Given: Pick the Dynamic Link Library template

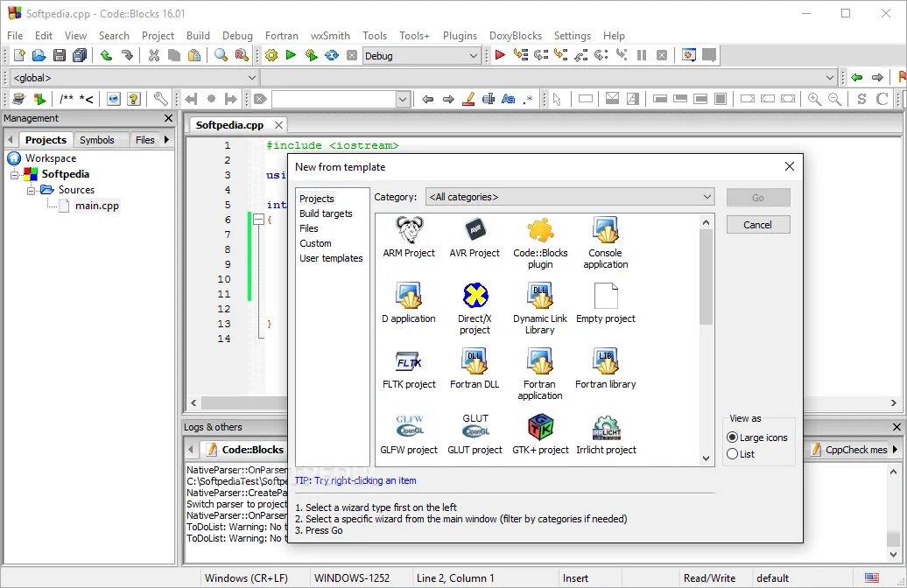Looking at the screenshot, I should (540, 308).
